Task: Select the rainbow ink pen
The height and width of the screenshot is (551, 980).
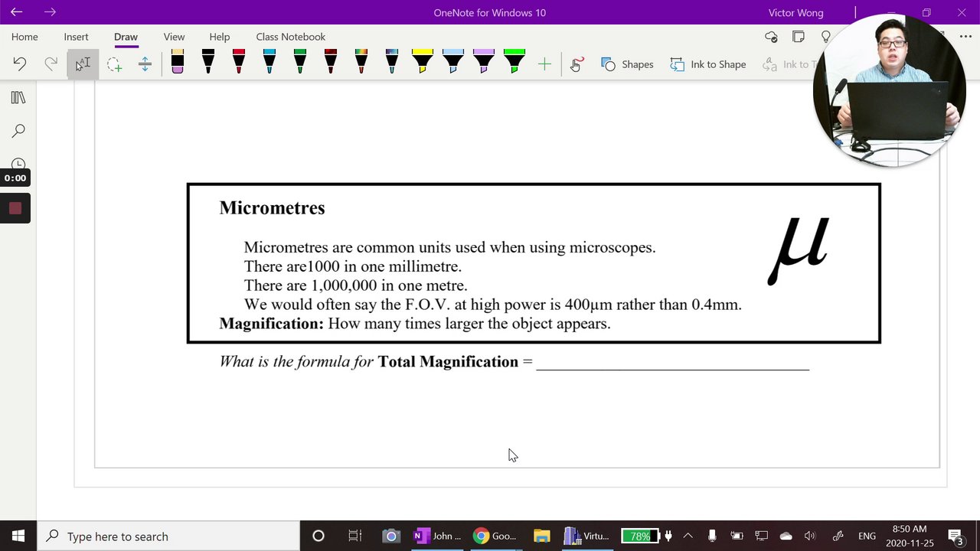Action: 361,62
